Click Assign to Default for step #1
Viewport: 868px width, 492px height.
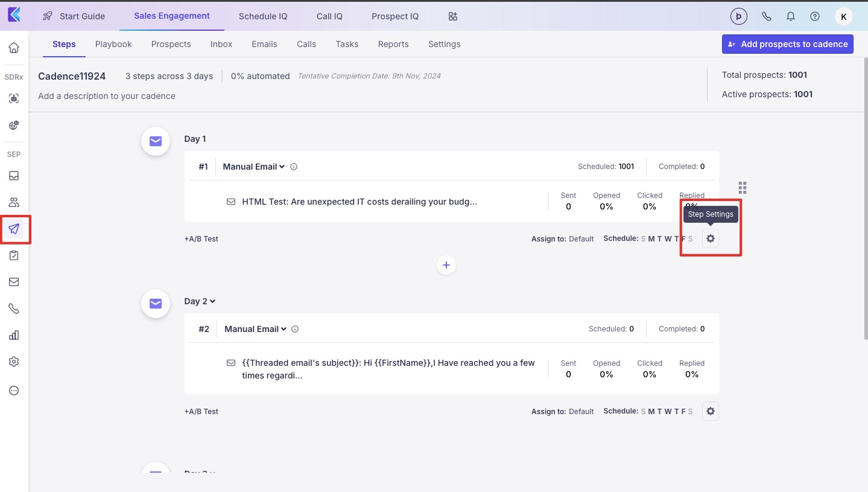pos(563,239)
